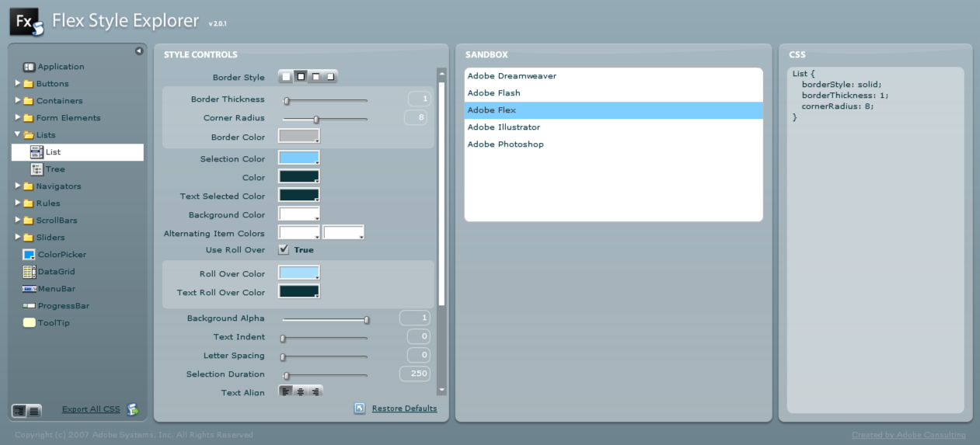
Task: Select Adobe Dreamweaver in sandbox list
Action: (x=613, y=76)
